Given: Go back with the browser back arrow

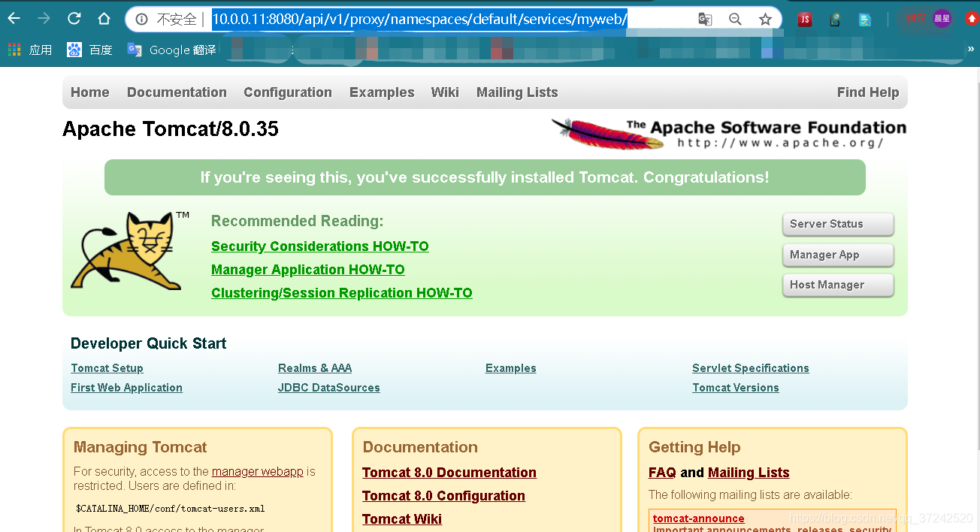Looking at the screenshot, I should tap(14, 19).
